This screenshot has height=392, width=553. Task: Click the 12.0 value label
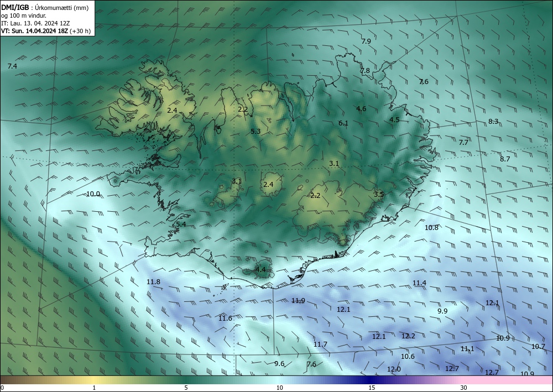394,369
